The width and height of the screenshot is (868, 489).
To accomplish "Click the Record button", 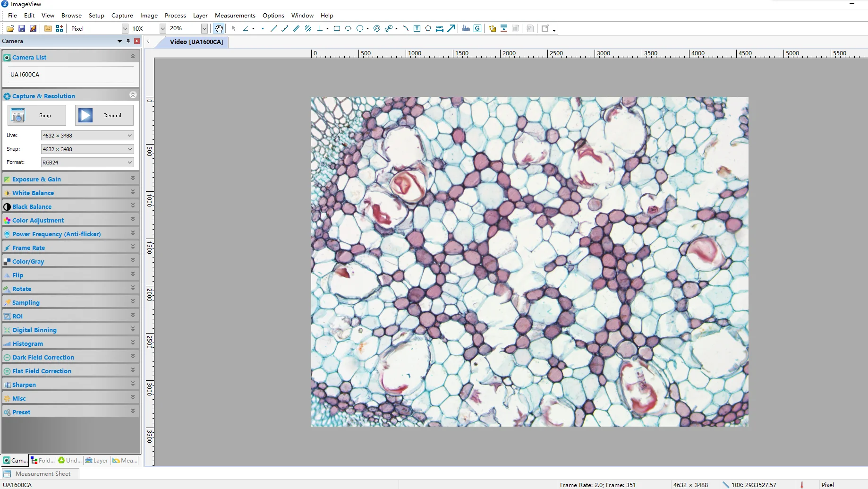I will click(104, 115).
